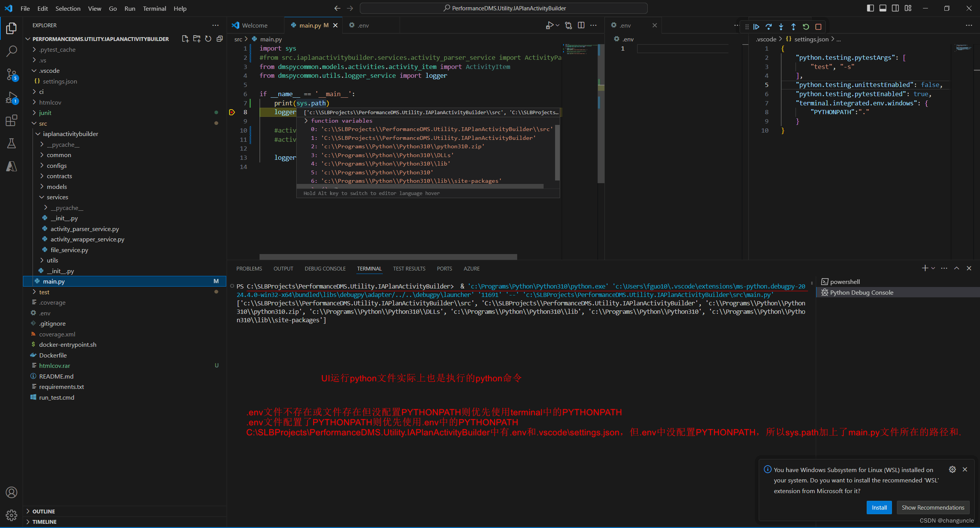Viewport: 980px width, 528px height.
Task: Open the Terminal menu
Action: (x=154, y=8)
